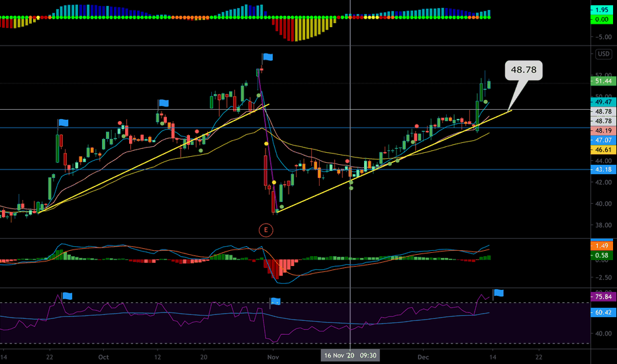Click the orange 1.49 MACD value label

coord(602,246)
